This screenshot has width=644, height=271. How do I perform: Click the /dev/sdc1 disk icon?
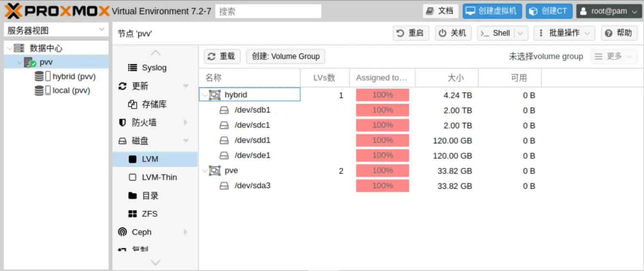[x=224, y=125]
